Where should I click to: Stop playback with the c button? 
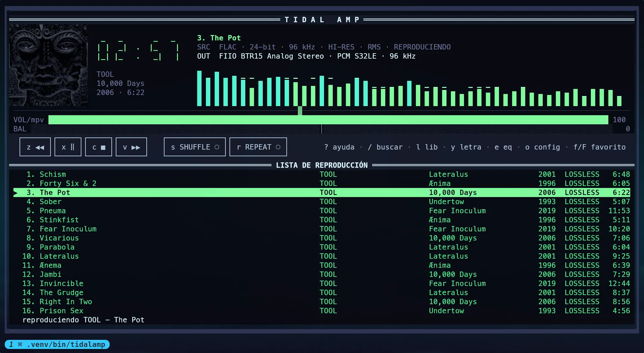[x=99, y=147]
